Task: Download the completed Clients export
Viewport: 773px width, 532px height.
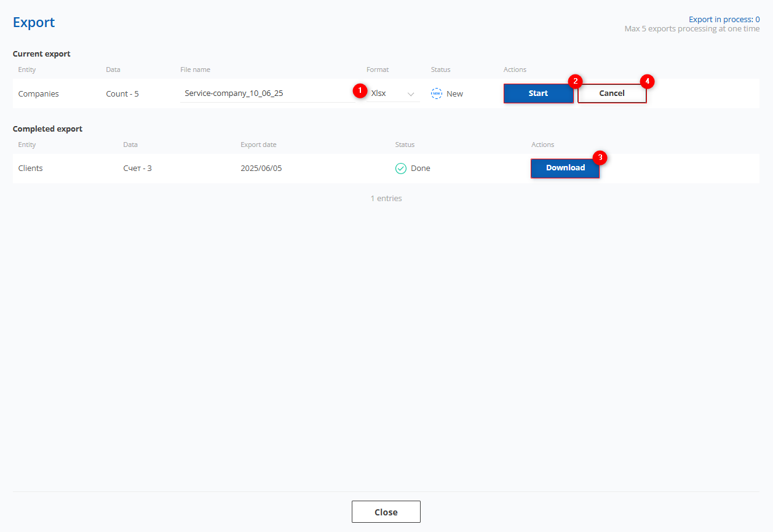Action: [x=565, y=168]
